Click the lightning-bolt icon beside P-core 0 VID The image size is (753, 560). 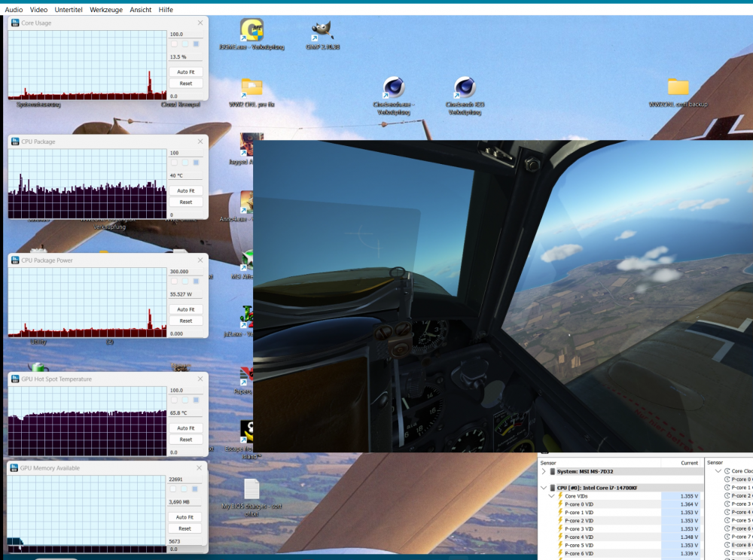tap(560, 504)
